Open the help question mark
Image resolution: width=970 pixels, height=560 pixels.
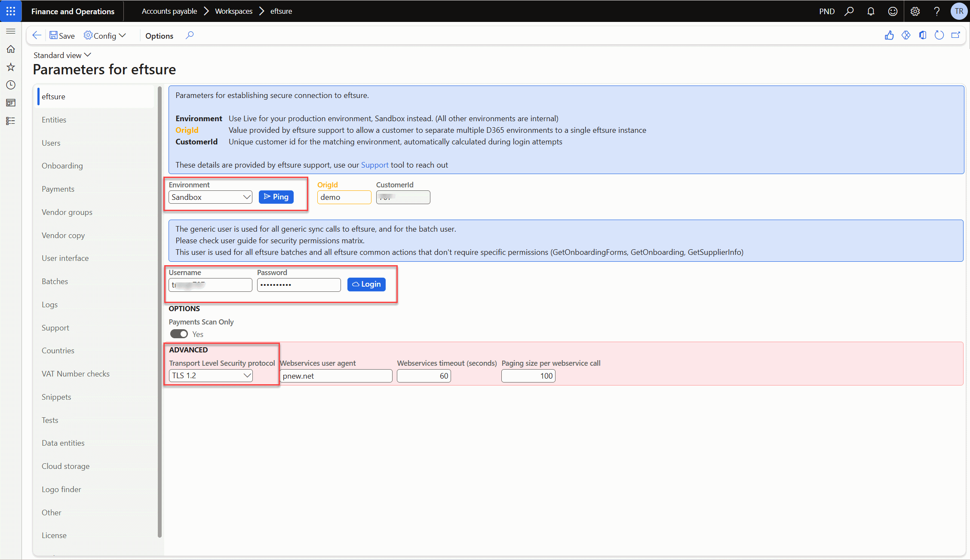pos(937,11)
